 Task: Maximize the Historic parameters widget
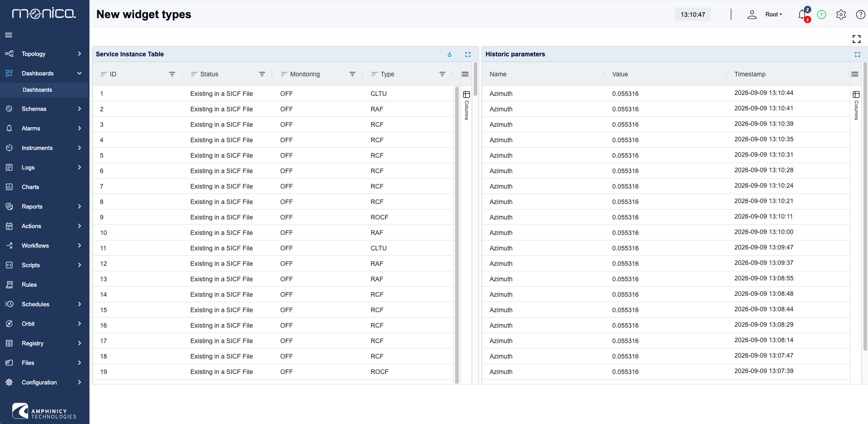coord(858,54)
